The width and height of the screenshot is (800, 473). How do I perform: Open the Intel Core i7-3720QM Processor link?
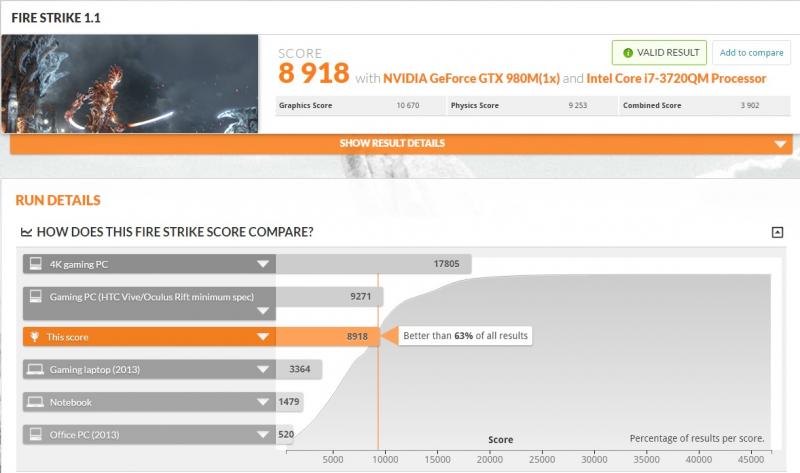[677, 79]
